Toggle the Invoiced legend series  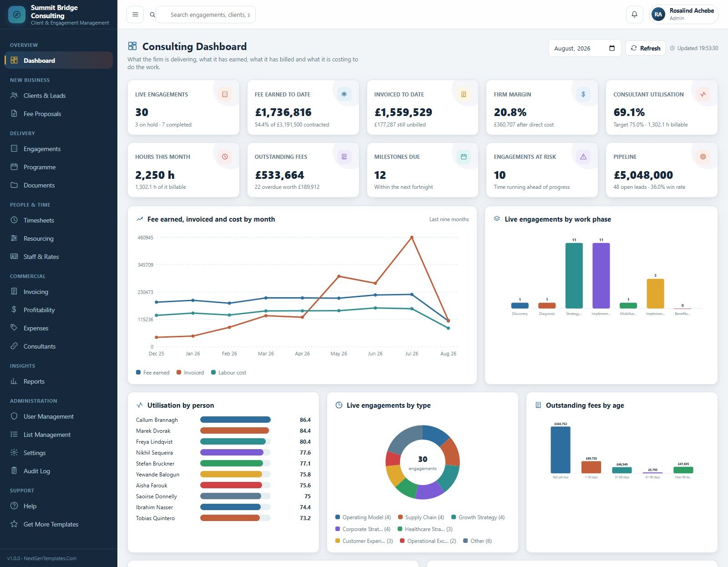click(x=190, y=373)
